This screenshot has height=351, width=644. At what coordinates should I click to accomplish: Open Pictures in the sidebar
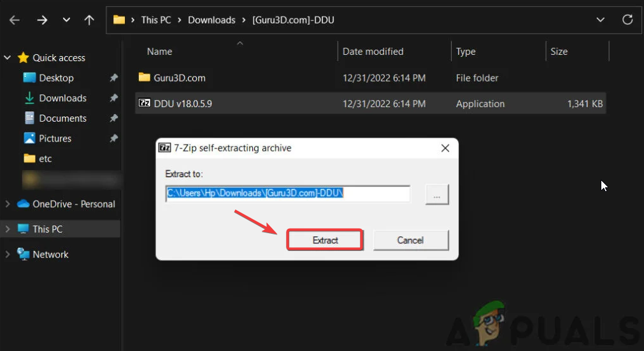55,138
